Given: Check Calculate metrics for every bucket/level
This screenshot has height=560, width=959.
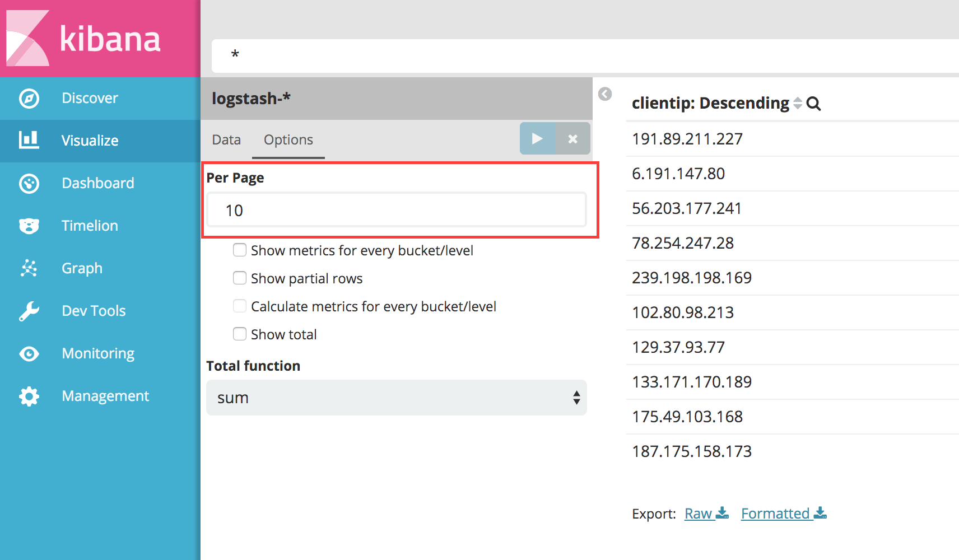Looking at the screenshot, I should (240, 306).
